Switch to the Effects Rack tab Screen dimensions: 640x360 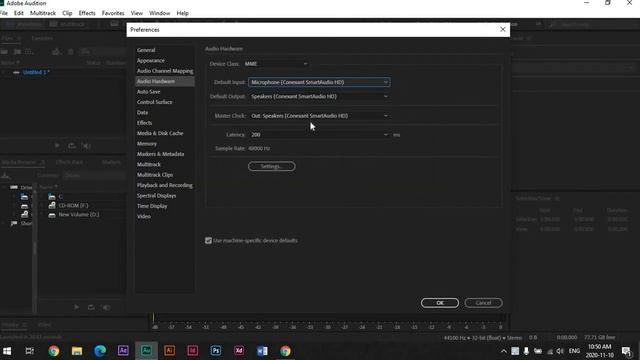click(69, 162)
